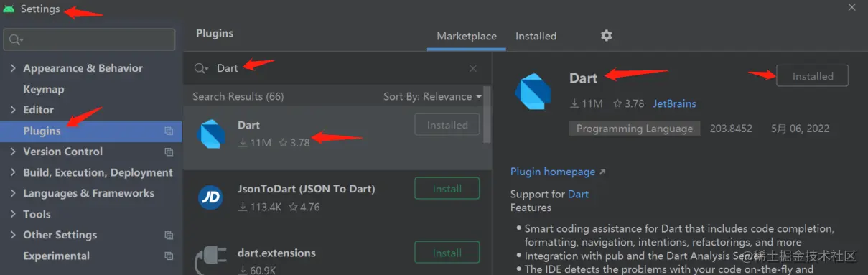Image resolution: width=868 pixels, height=275 pixels.
Task: Click Android Studio icon in title bar
Action: pyautogui.click(x=9, y=9)
